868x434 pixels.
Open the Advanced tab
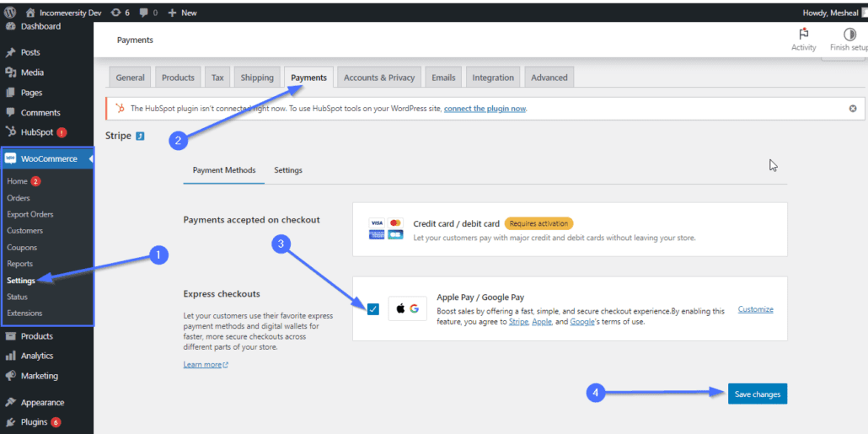click(549, 78)
